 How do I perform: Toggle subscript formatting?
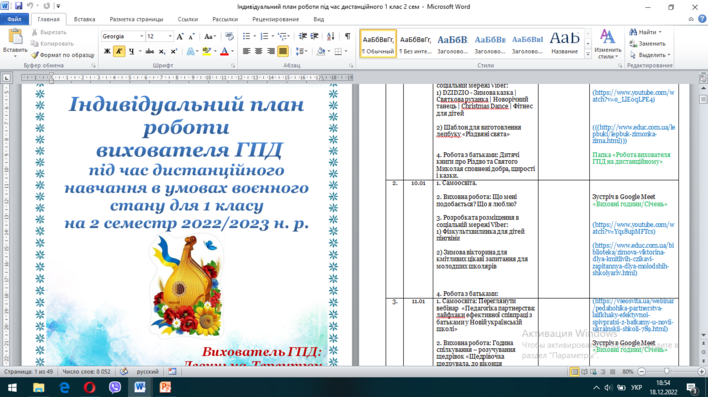coord(162,51)
